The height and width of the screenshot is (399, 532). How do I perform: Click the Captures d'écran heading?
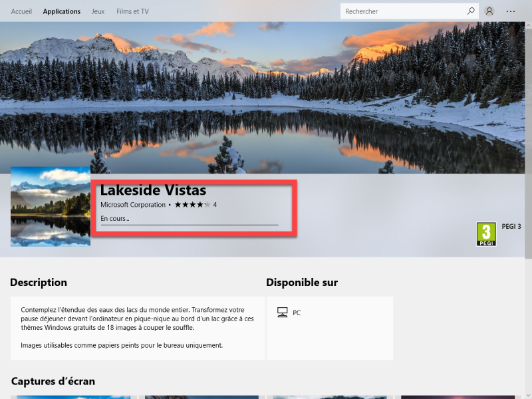pos(53,381)
